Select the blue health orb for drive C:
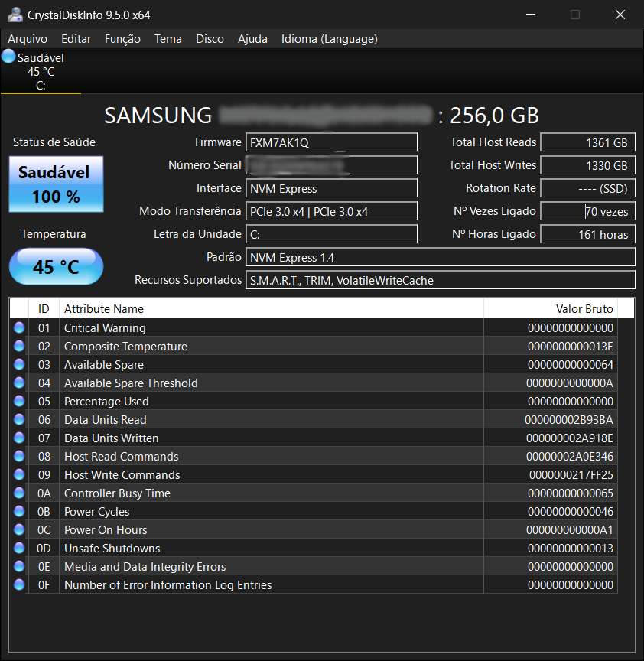Screen dimensions: 644x661 tap(8, 56)
